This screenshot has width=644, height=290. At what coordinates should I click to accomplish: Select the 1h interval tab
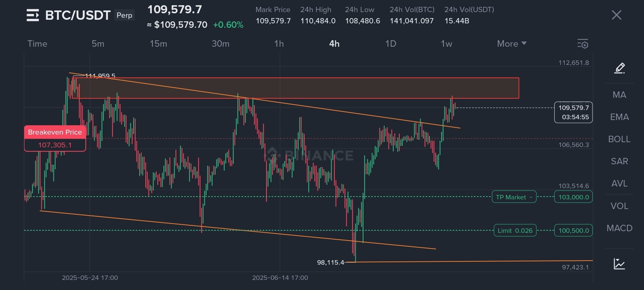pos(279,43)
